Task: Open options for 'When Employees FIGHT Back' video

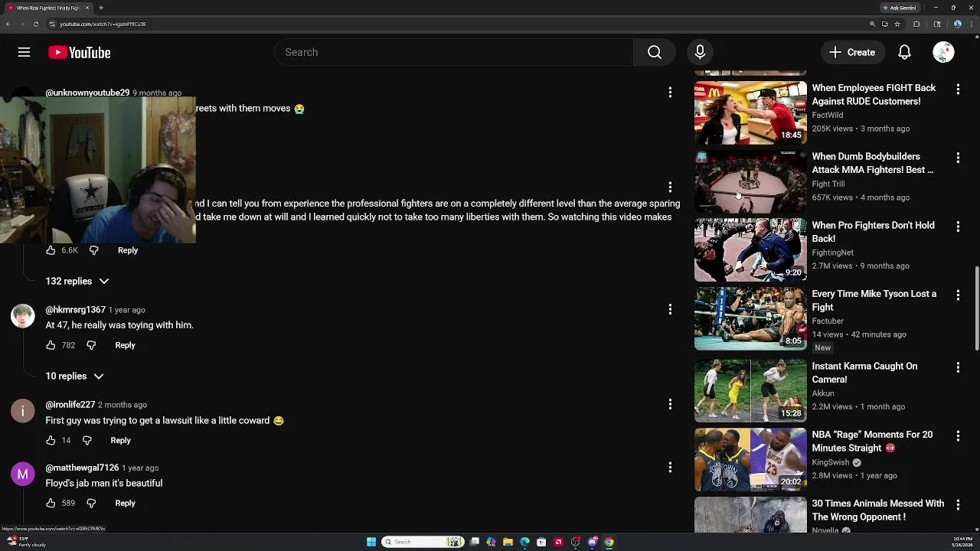Action: [x=958, y=90]
